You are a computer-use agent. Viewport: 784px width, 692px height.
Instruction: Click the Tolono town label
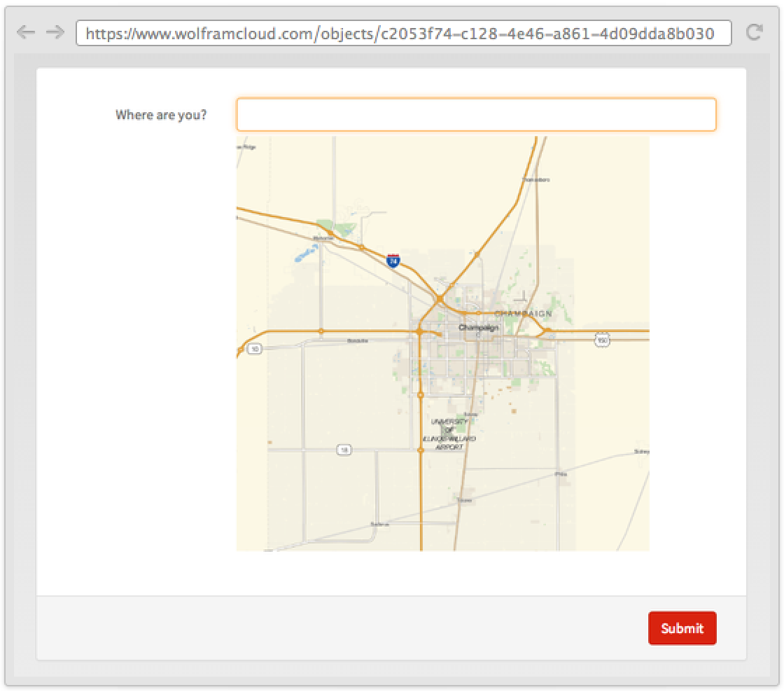(464, 500)
